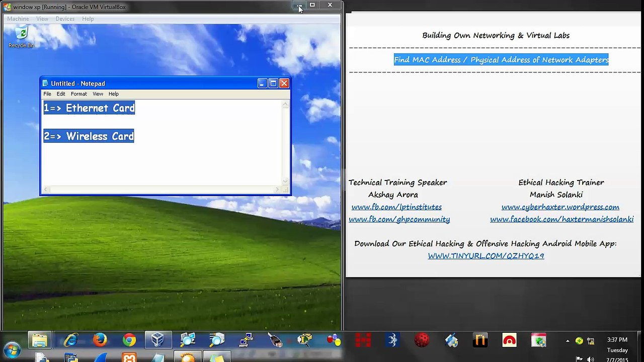
Task: Click the Notepad vertical scrollbar up arrow
Action: point(285,105)
